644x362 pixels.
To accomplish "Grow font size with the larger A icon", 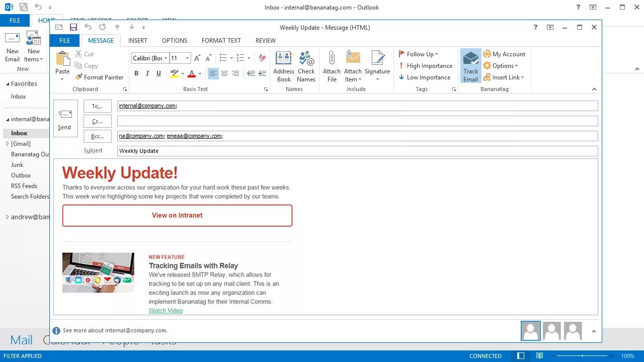I will 197,58.
